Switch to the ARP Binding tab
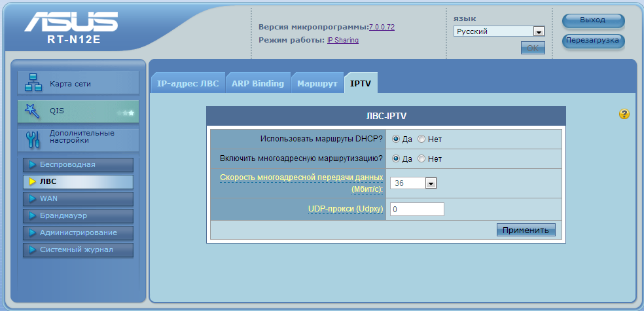Screen dimensions: 644x311 (258, 84)
